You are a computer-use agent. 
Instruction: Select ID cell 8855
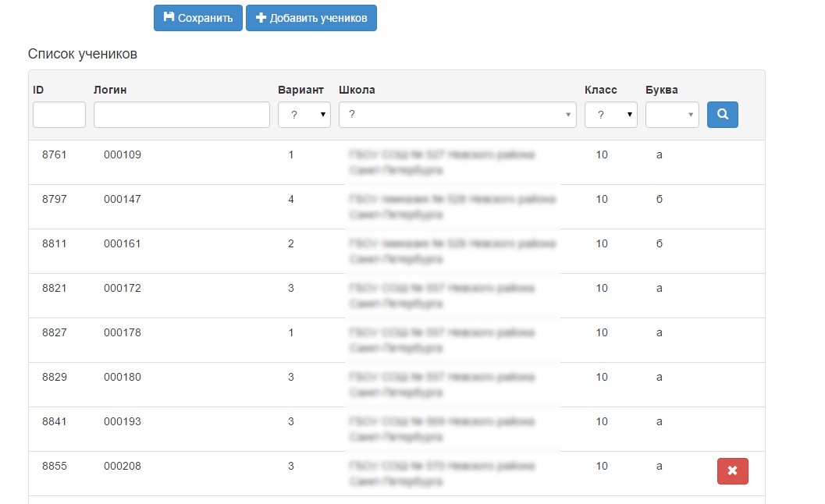(54, 466)
